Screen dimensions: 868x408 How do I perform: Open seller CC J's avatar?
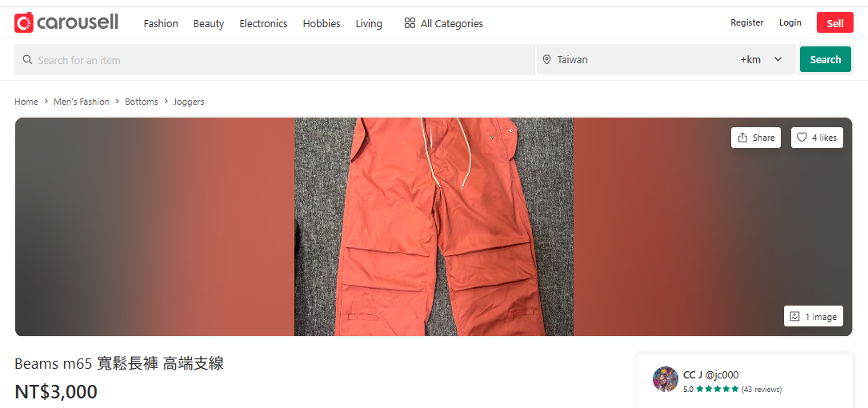tap(665, 380)
